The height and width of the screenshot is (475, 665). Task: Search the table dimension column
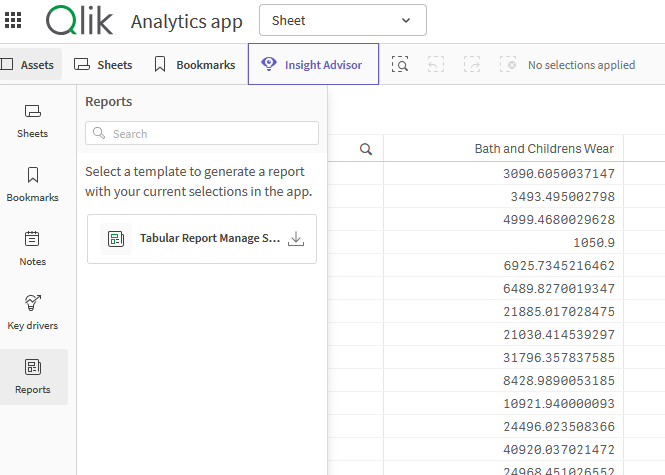point(366,149)
